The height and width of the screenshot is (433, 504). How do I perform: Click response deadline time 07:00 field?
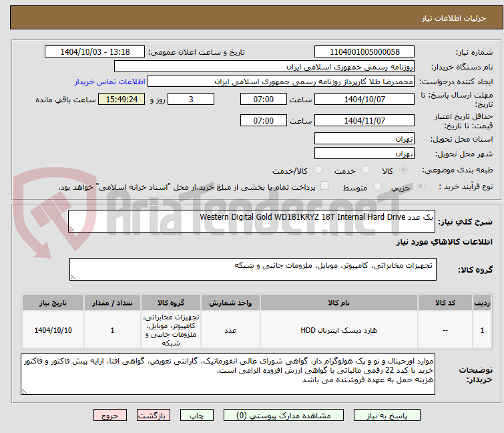264,99
